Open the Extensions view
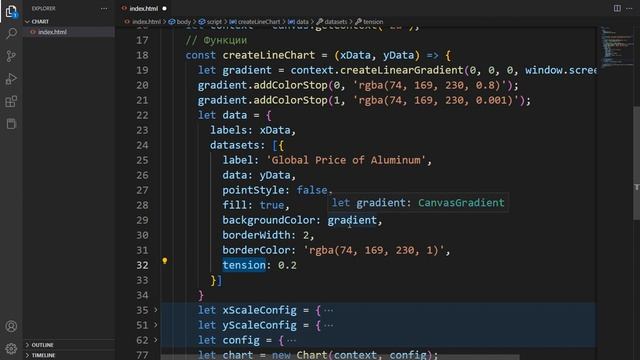This screenshot has width=640, height=360. (11, 101)
